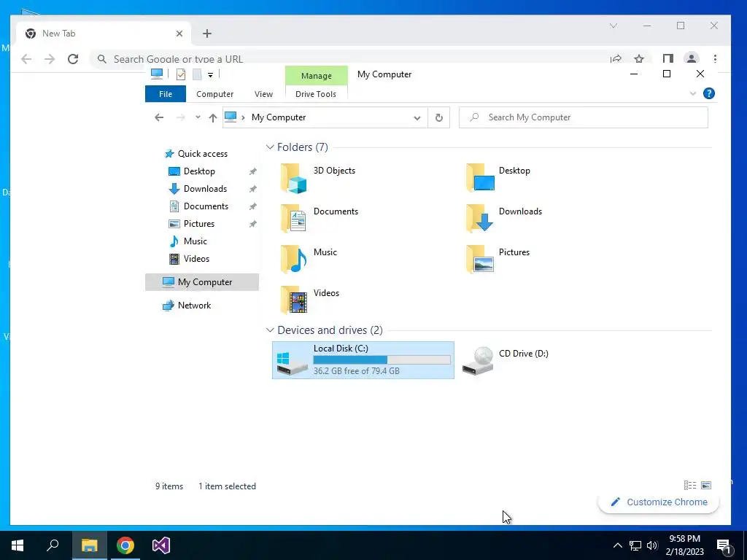Image resolution: width=747 pixels, height=560 pixels.
Task: Open the Customize Quick Access Toolbar dropdown
Action: point(210,75)
